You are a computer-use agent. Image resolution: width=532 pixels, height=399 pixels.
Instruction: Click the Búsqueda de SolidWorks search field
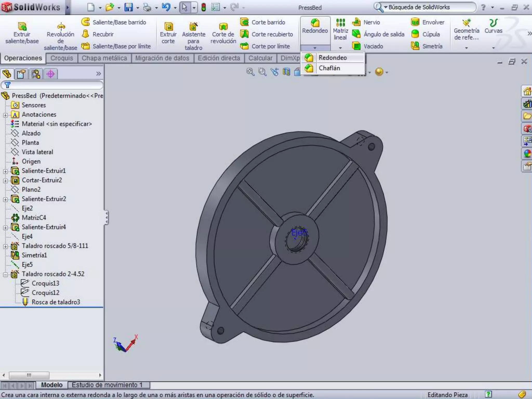tap(430, 7)
